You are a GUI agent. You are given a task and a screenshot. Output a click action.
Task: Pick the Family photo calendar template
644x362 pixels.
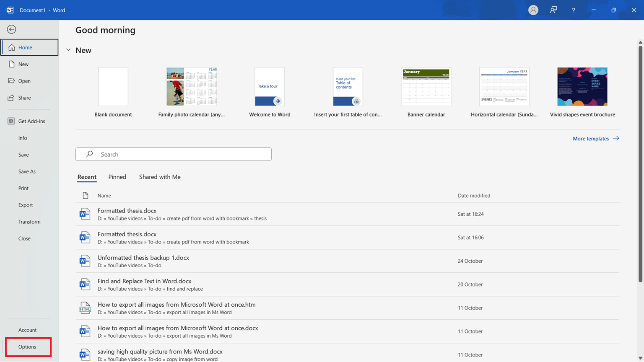click(192, 92)
